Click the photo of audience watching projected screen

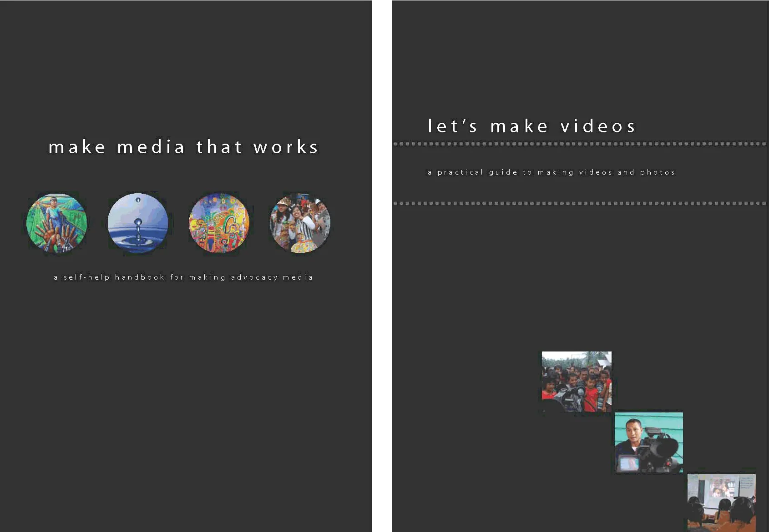pyautogui.click(x=721, y=502)
